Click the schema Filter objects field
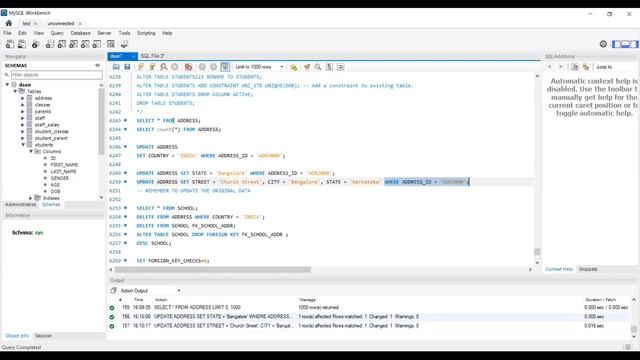640x360 pixels. coord(57,75)
